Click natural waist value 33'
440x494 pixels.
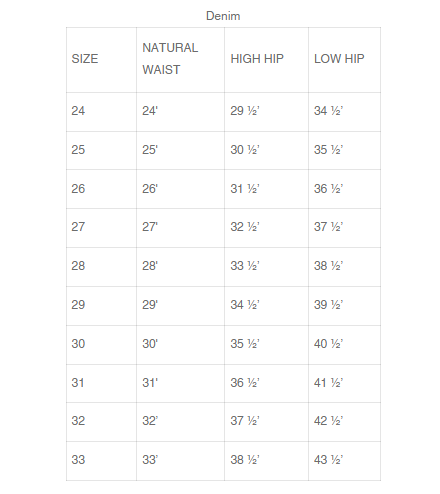150,460
